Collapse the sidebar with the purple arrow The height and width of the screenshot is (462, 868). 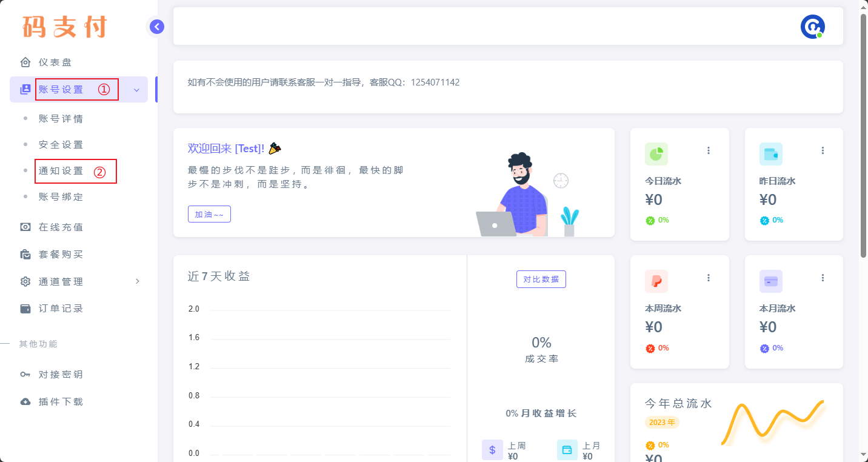click(x=157, y=26)
